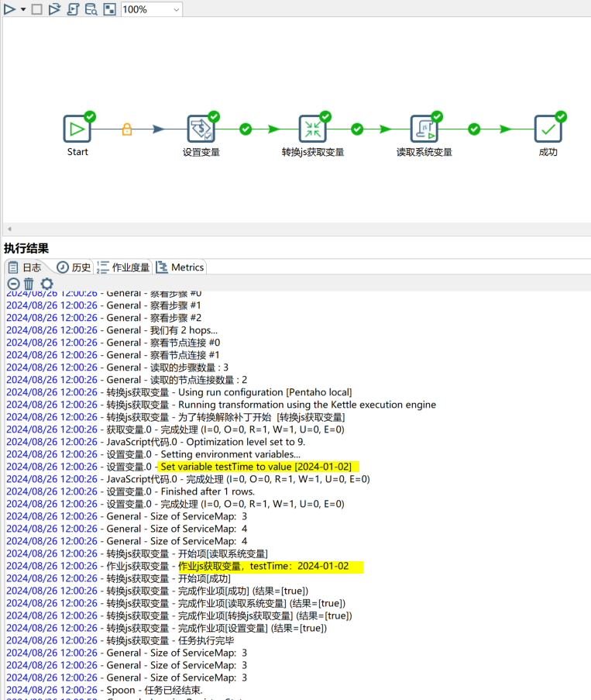This screenshot has height=700, width=591.
Task: Click log line '察看步骤 #2'
Action: (x=176, y=318)
